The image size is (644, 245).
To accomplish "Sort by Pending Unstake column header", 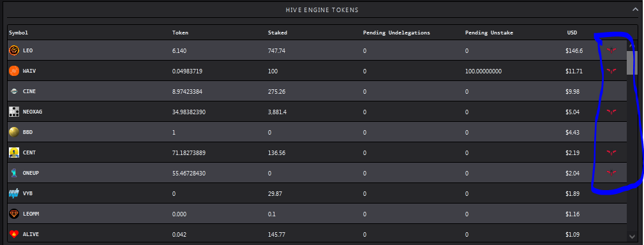I will coord(489,33).
